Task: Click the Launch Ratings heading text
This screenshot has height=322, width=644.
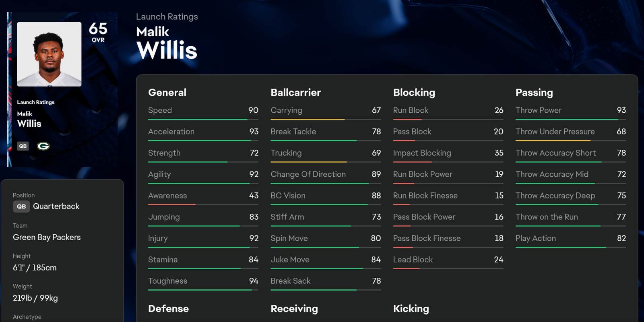Action: 167,17
